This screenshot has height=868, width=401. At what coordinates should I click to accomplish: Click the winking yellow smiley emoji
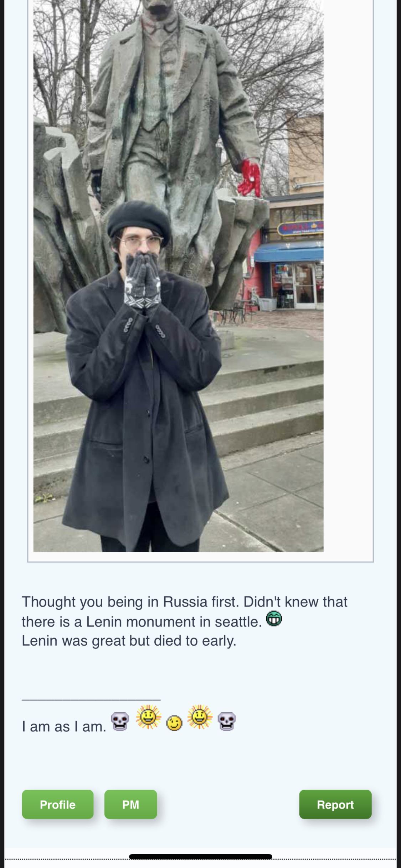(x=174, y=723)
